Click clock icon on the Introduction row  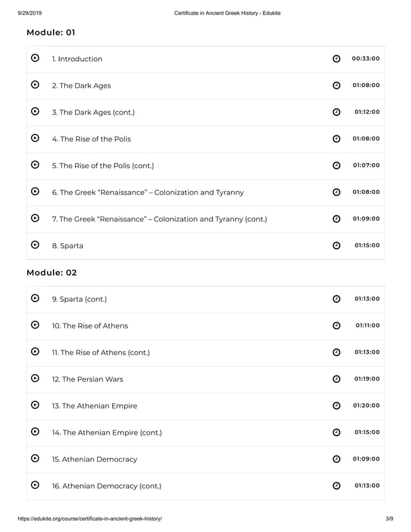point(336,59)
